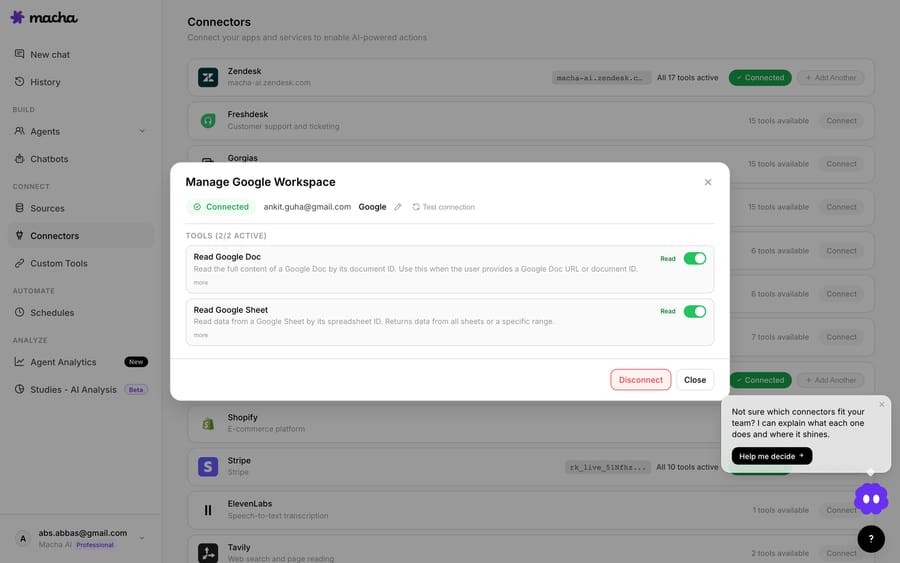Viewport: 900px width, 563px height.
Task: Open New chat icon in sidebar
Action: click(x=20, y=54)
